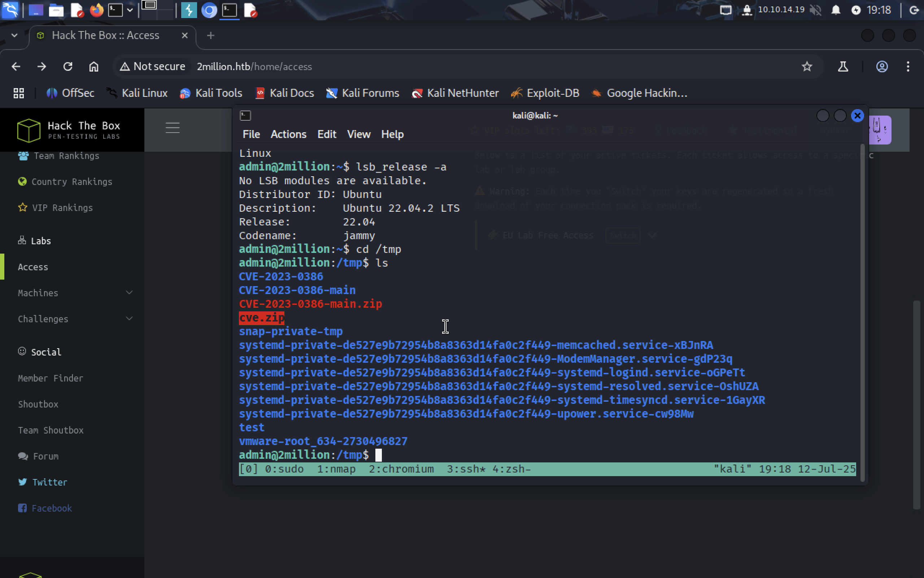Open Team Rankings in sidebar

(59, 156)
